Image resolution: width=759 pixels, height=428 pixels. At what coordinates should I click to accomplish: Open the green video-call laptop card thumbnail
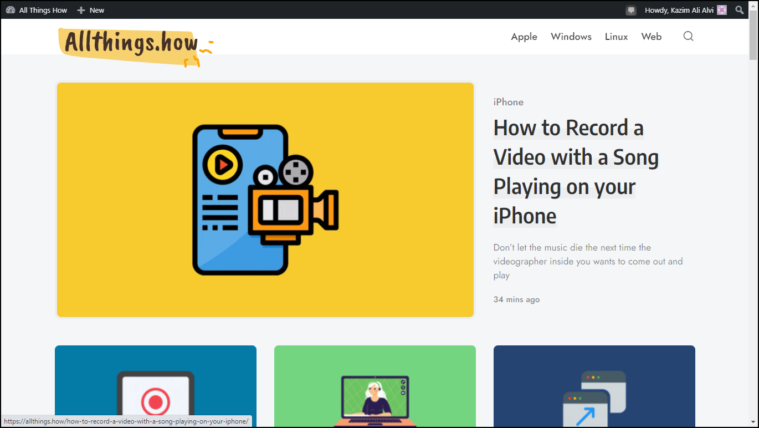[x=375, y=386]
